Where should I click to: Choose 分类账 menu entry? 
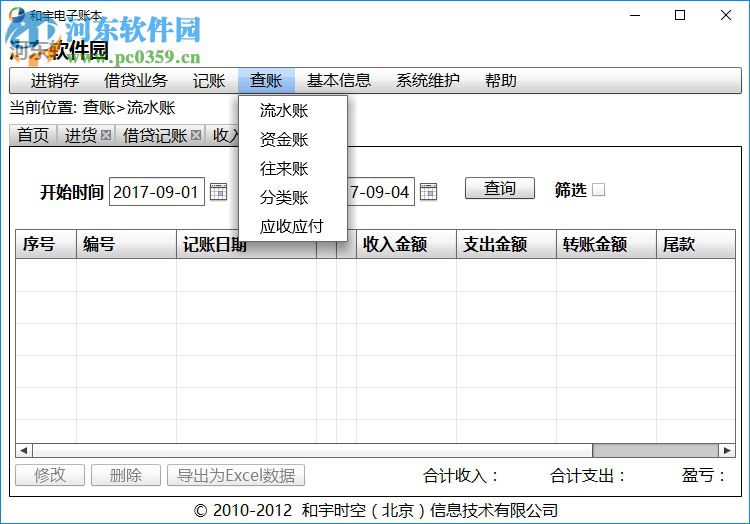(x=293, y=197)
